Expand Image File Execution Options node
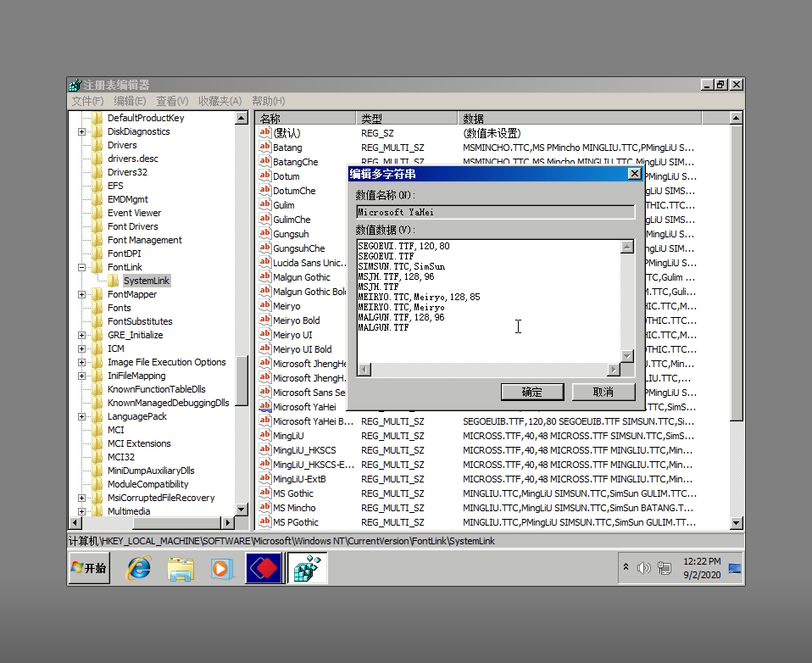 82,362
